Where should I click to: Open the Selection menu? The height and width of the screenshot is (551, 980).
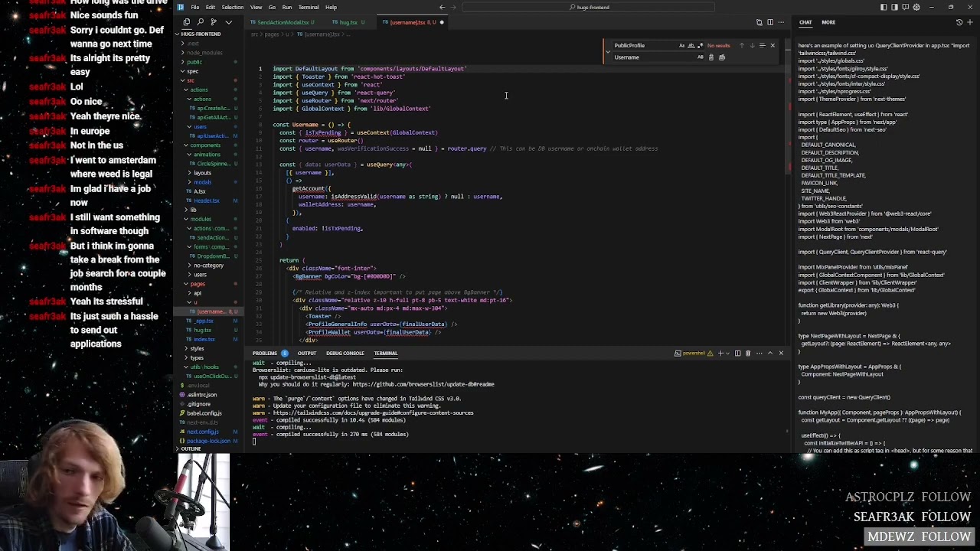[x=233, y=7]
